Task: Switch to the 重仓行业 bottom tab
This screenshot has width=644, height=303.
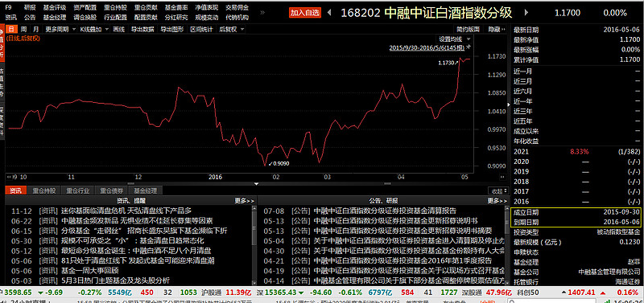Action: pyautogui.click(x=78, y=190)
